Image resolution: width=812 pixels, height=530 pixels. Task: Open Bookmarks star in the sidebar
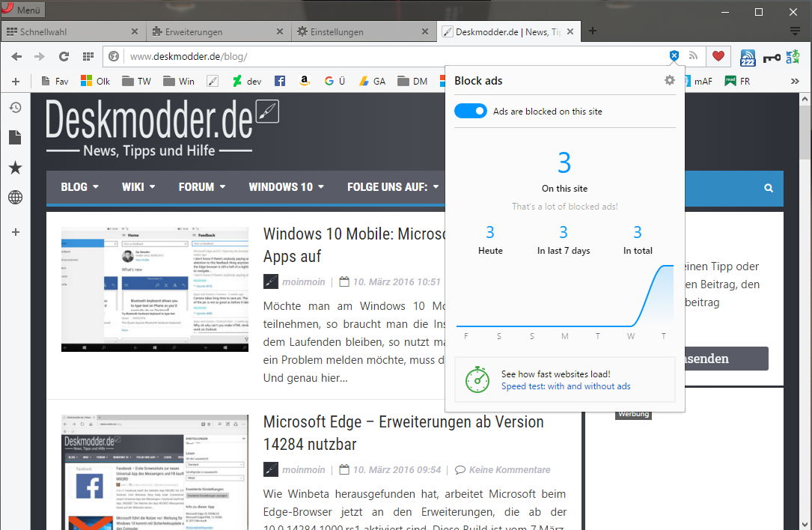point(15,168)
